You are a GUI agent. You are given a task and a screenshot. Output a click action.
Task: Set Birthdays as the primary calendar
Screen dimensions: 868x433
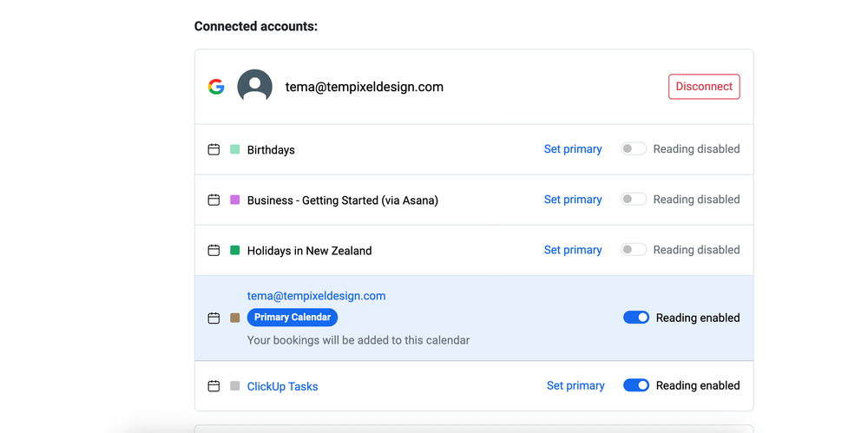point(573,149)
